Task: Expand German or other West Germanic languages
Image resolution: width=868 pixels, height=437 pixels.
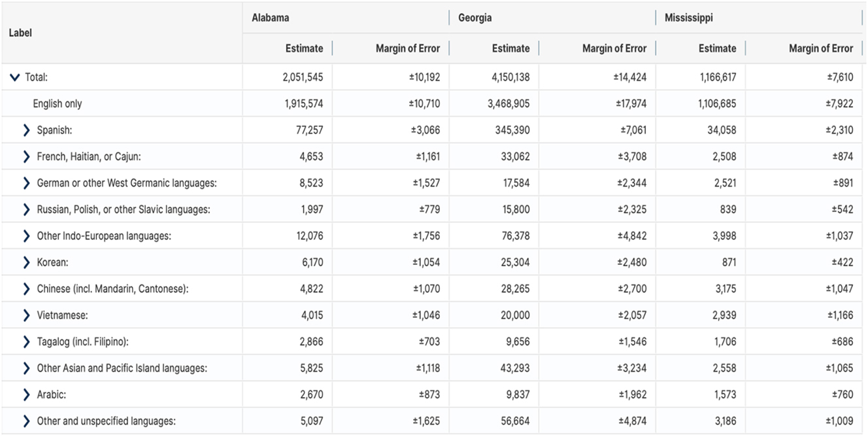Action: click(26, 183)
